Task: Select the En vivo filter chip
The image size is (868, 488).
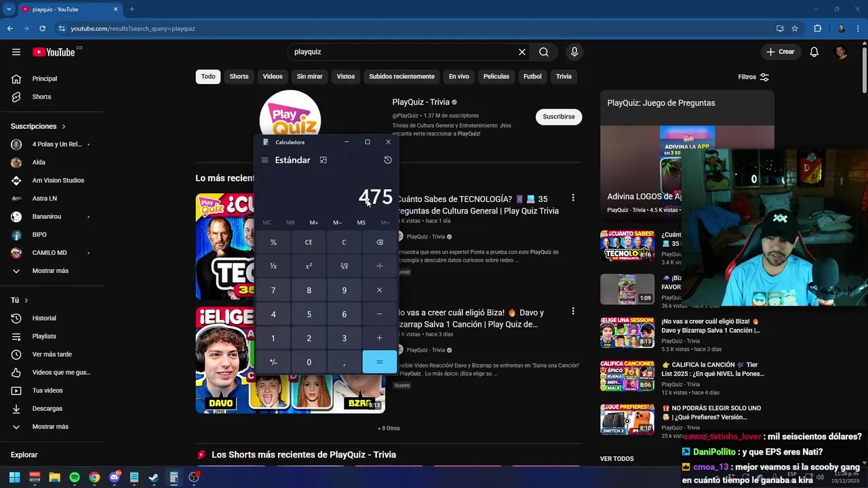Action: point(459,77)
